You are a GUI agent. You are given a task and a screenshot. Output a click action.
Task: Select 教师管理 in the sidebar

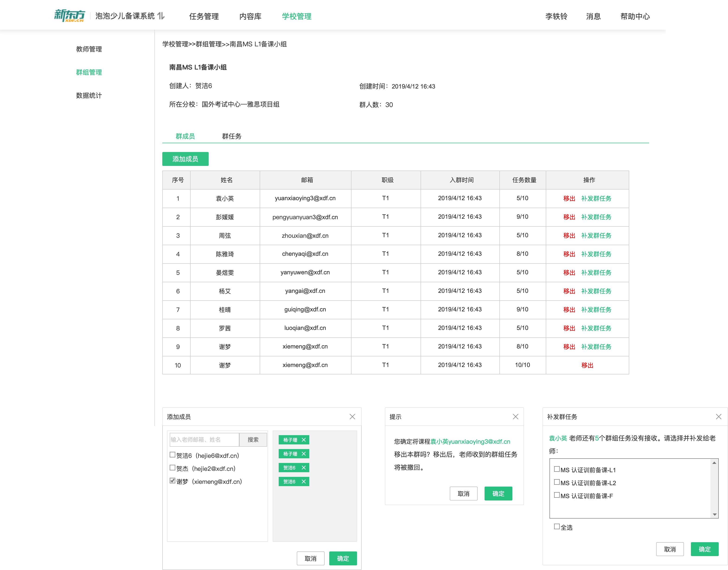[89, 49]
